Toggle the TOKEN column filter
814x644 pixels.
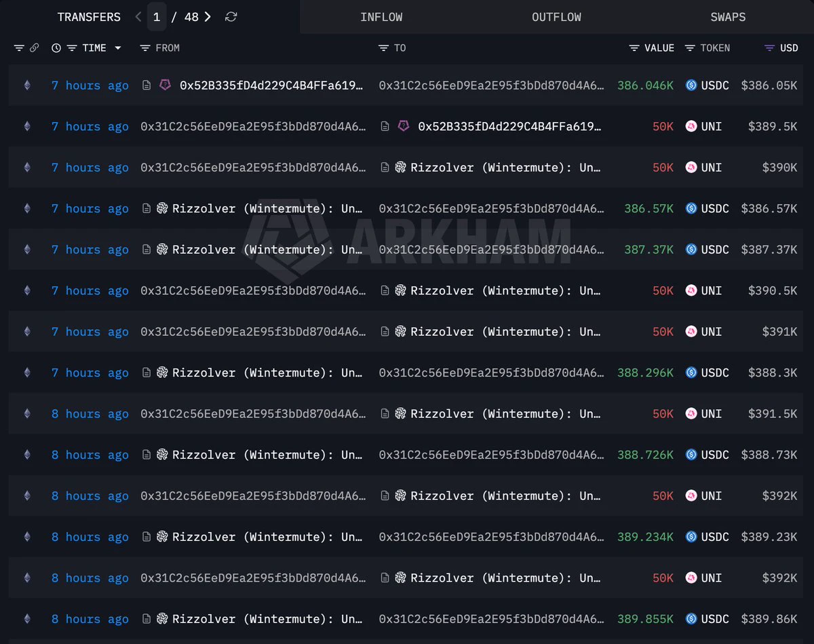pos(690,48)
